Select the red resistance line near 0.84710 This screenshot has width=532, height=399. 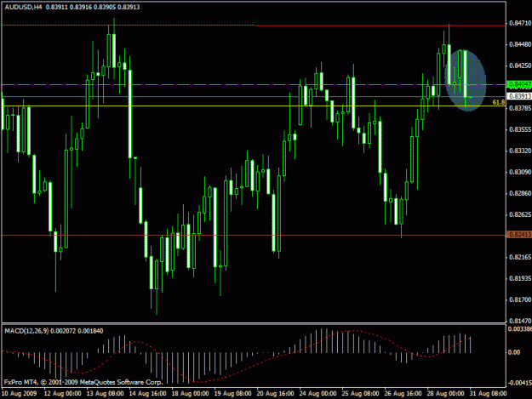(254, 26)
